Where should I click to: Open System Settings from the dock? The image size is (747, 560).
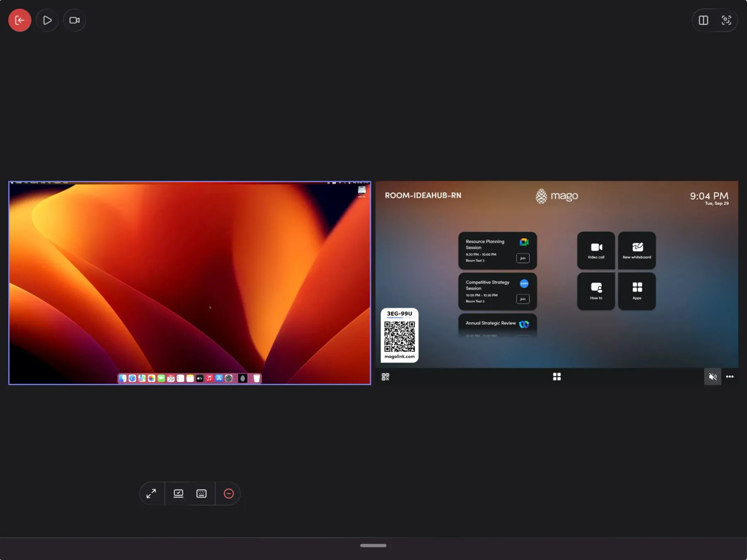[229, 378]
